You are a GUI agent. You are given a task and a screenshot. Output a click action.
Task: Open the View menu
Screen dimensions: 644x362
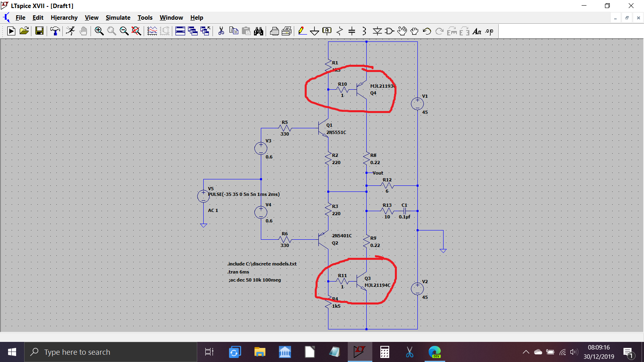(x=92, y=18)
